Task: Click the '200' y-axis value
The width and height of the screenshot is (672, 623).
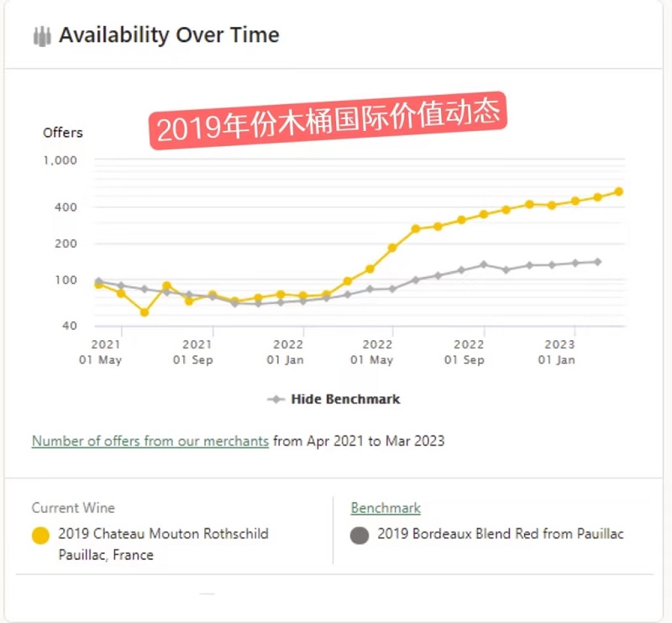Action: point(66,243)
